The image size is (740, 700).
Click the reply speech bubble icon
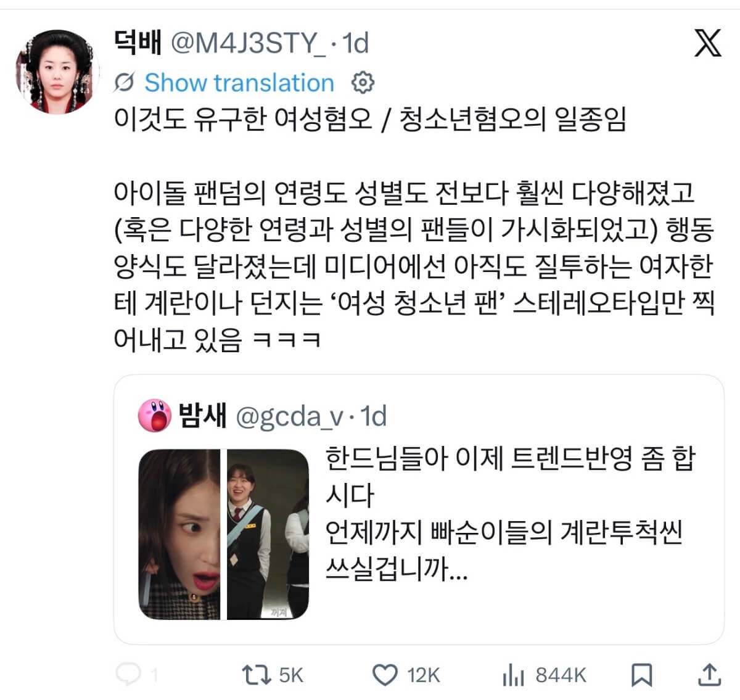coord(128,675)
